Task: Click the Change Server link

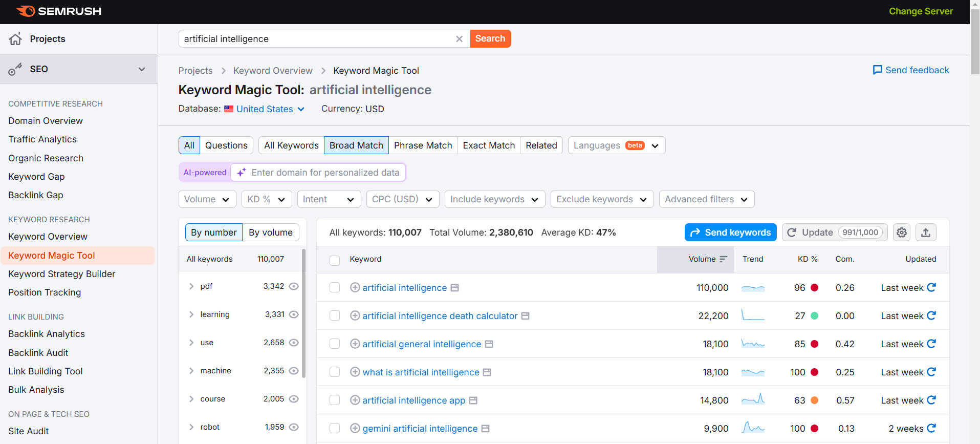Action: click(x=921, y=11)
